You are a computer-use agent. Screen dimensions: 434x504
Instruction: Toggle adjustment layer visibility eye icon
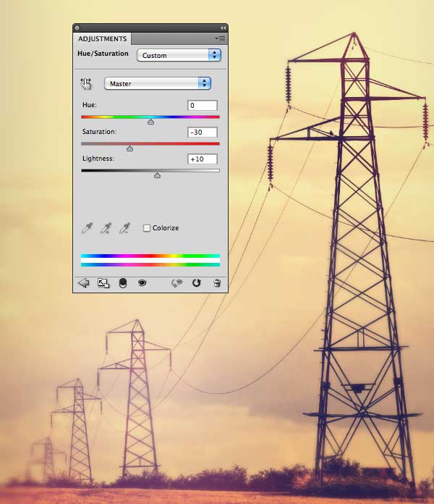point(142,283)
